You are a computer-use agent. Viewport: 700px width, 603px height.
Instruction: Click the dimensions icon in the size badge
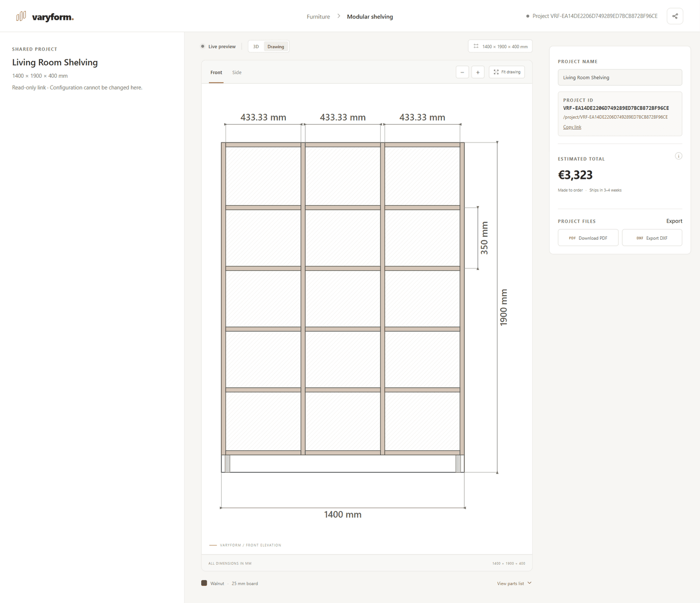pos(476,46)
